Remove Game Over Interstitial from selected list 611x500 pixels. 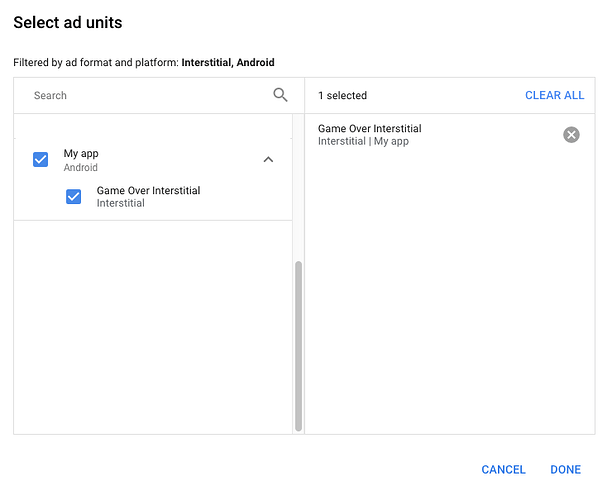(x=571, y=135)
